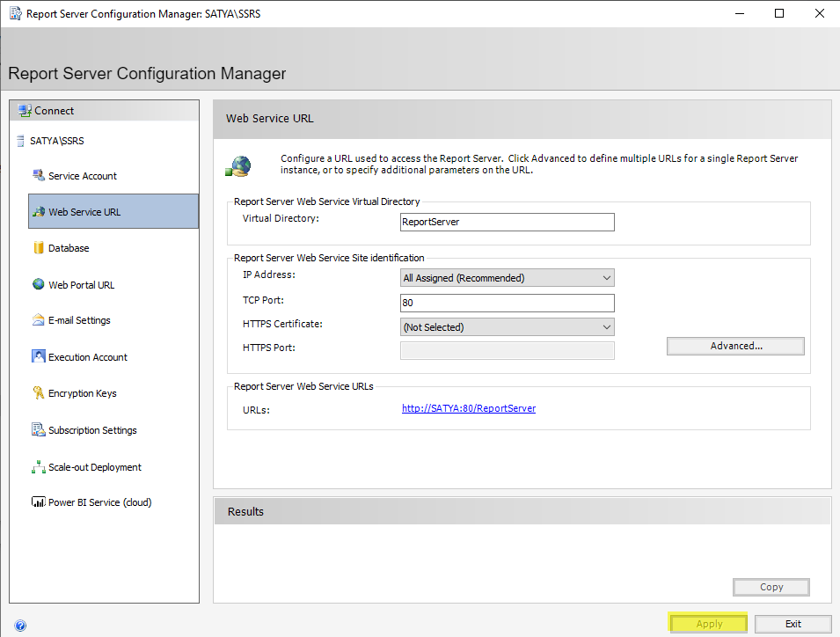Select the Power BI Service icon
Screen dimensions: 840x637
(39, 502)
